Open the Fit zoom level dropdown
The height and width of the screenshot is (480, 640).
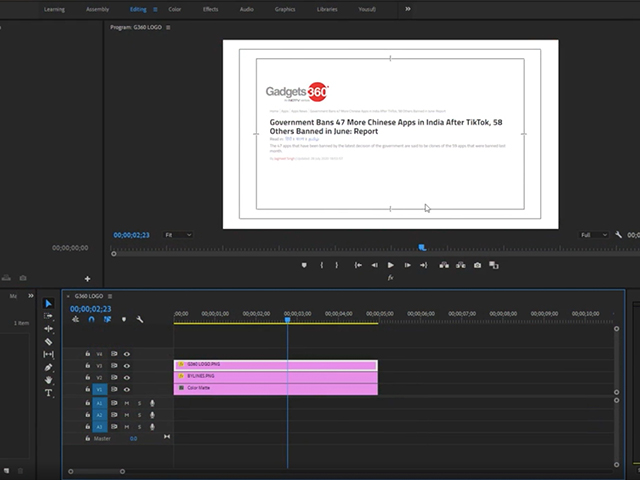pyautogui.click(x=178, y=235)
